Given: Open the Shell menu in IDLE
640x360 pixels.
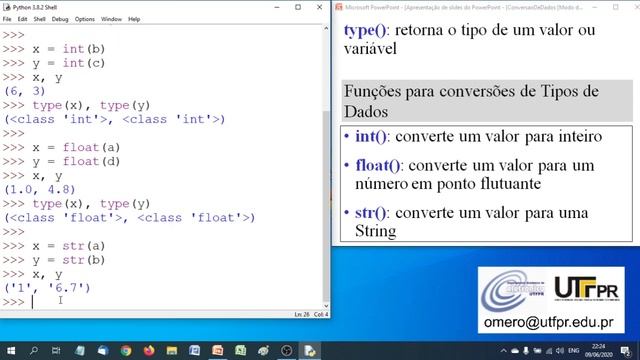Looking at the screenshot, I should pyautogui.click(x=39, y=19).
